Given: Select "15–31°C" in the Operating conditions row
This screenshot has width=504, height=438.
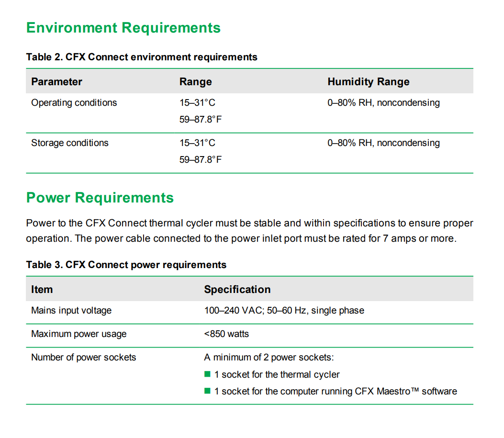Looking at the screenshot, I should [x=197, y=102].
